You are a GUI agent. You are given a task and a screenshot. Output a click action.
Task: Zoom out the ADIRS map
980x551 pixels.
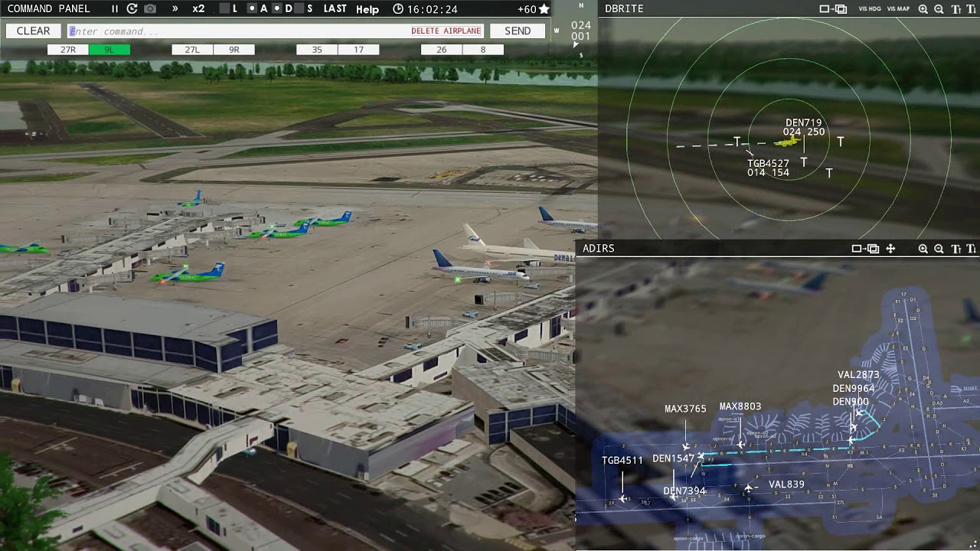click(939, 249)
